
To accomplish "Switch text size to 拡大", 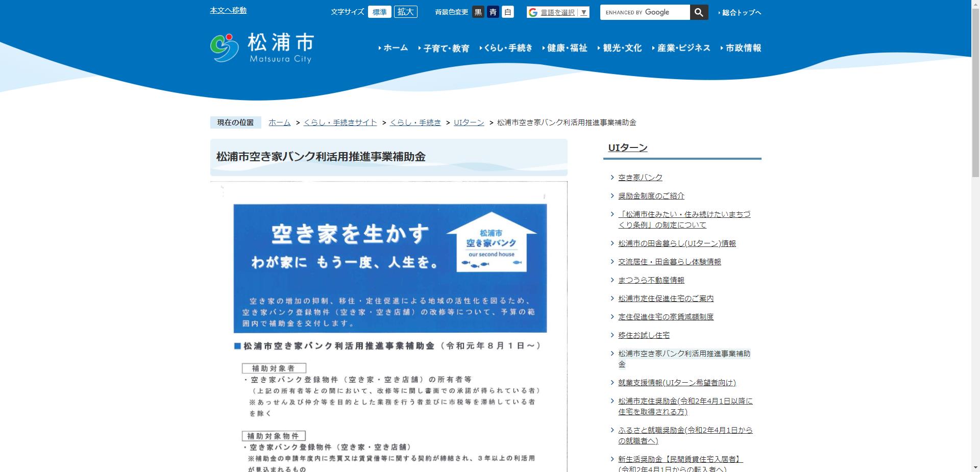I will point(405,12).
